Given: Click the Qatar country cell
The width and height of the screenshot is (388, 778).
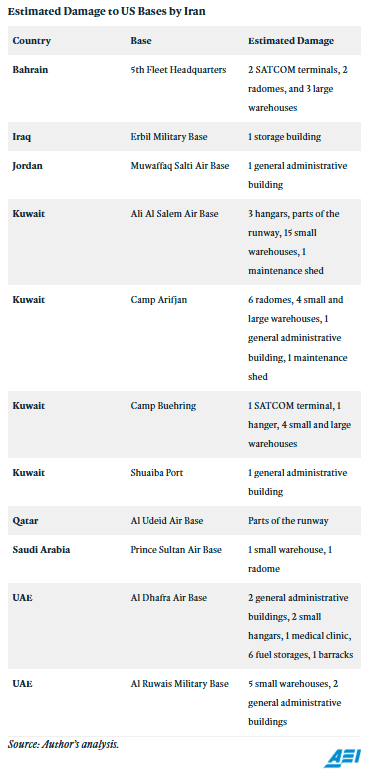Looking at the screenshot, I should pyautogui.click(x=25, y=520).
